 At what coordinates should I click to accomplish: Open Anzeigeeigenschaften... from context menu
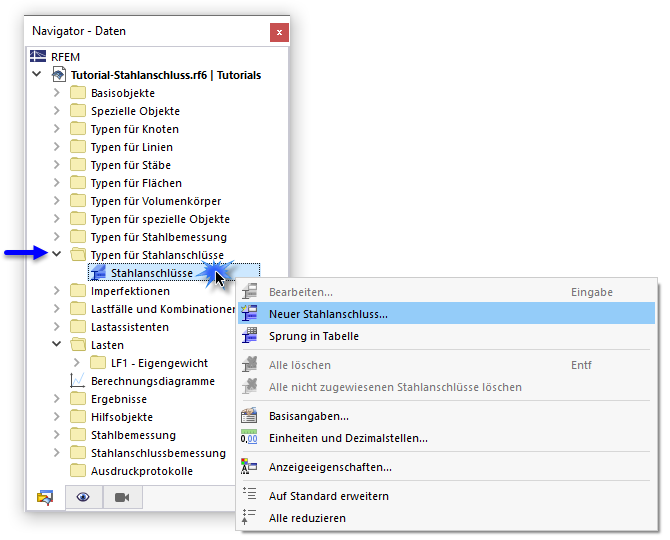pos(446,467)
